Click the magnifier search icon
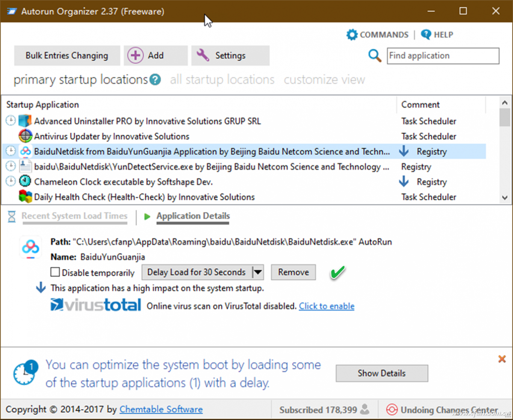This screenshot has height=420, width=513. click(375, 56)
